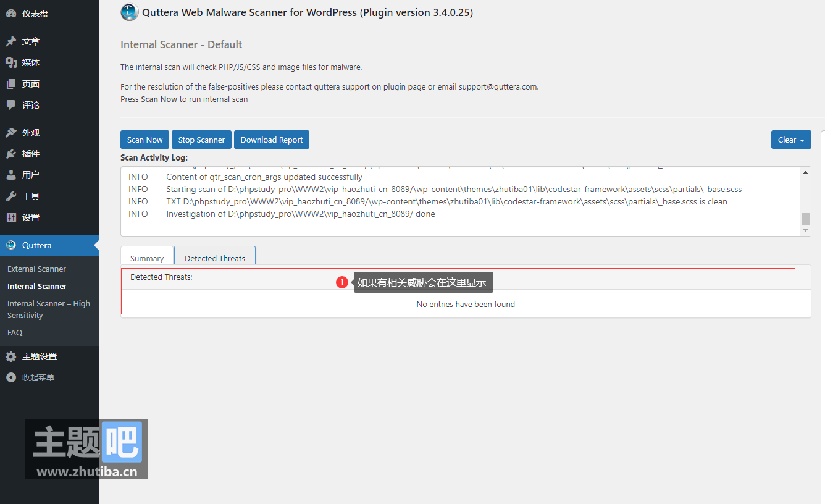Go to Internal Scanner submenu link
This screenshot has width=825, height=504.
[x=37, y=286]
